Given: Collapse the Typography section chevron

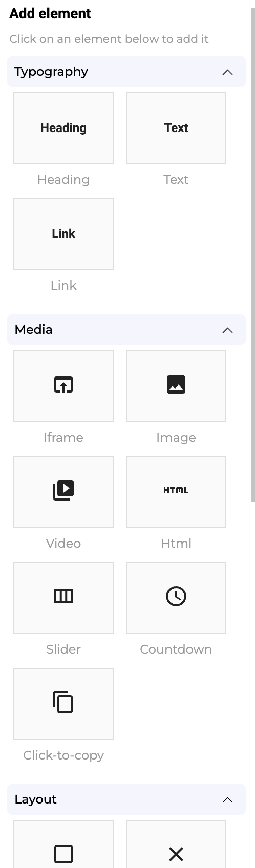Looking at the screenshot, I should [227, 72].
